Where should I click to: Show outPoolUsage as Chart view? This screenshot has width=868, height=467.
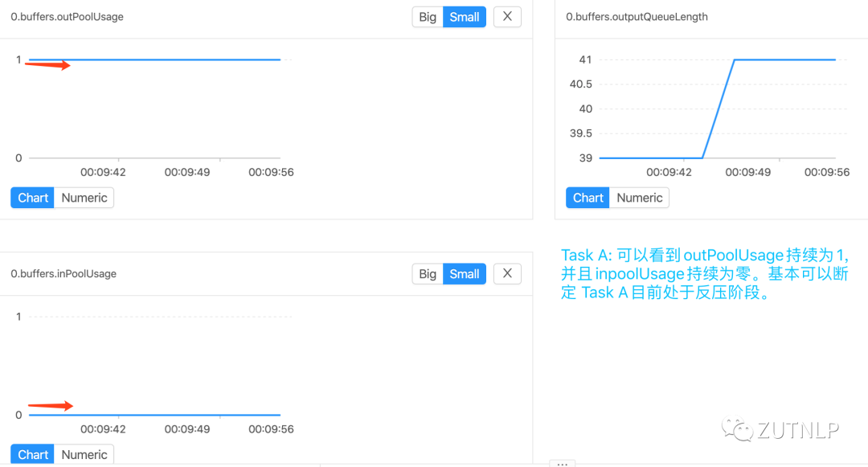tap(33, 198)
